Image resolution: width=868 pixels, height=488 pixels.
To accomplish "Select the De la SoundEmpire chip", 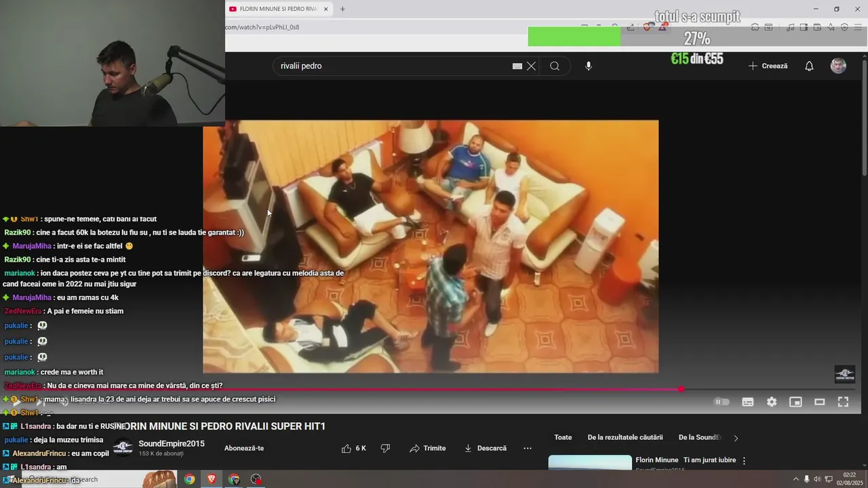I will (x=699, y=438).
